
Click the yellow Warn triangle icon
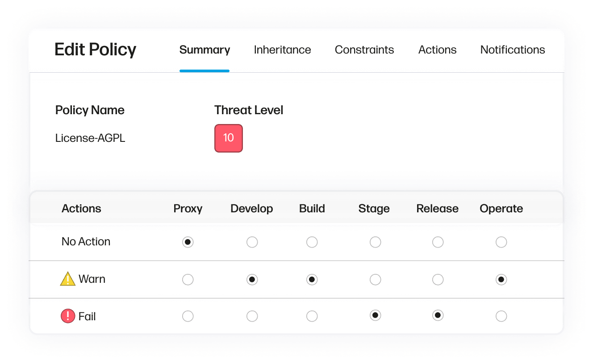(x=68, y=279)
